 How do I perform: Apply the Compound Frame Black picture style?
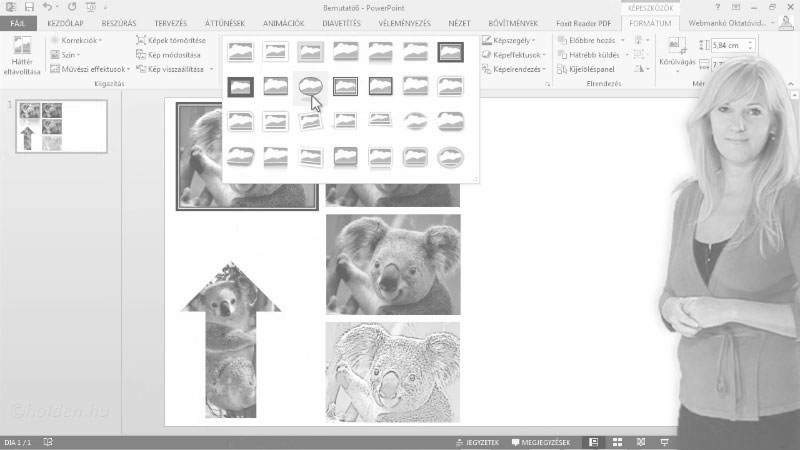pyautogui.click(x=345, y=86)
